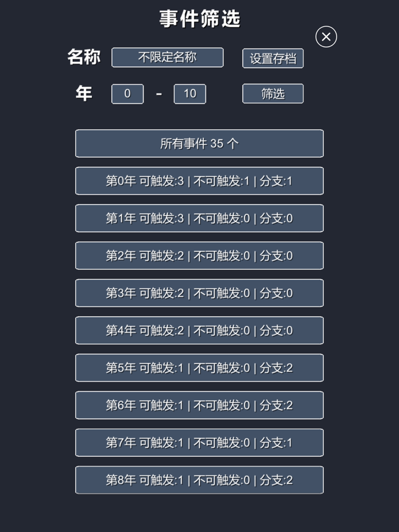Open the 第7年 event entry
This screenshot has height=532, width=399.
click(199, 443)
